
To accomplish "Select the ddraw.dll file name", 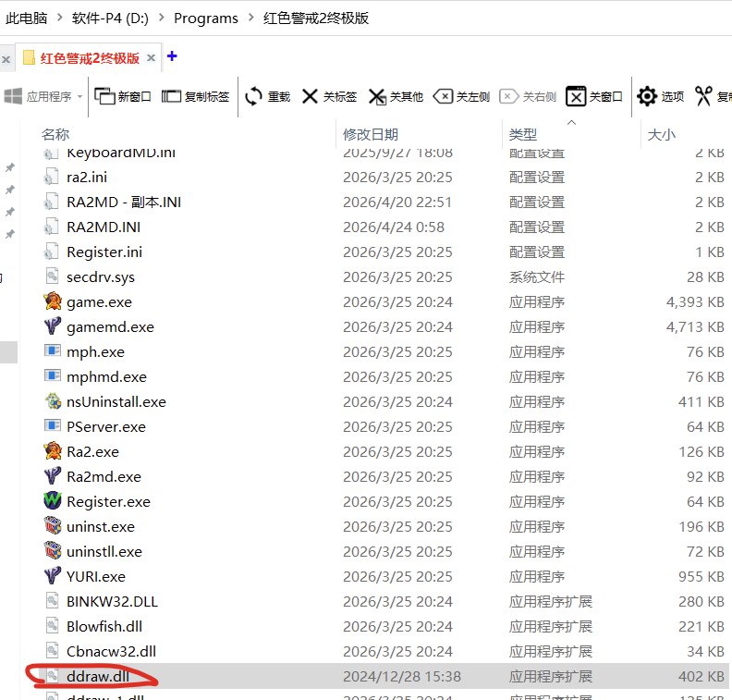I will pyautogui.click(x=98, y=676).
